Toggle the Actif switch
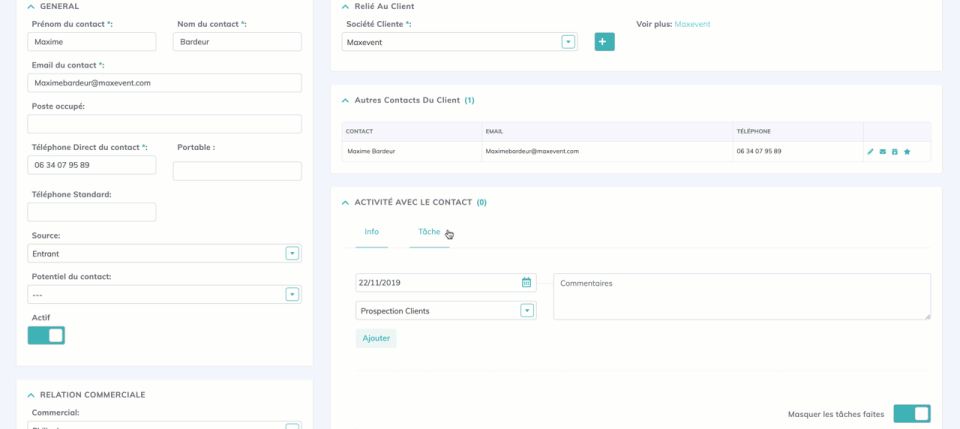 (46, 336)
